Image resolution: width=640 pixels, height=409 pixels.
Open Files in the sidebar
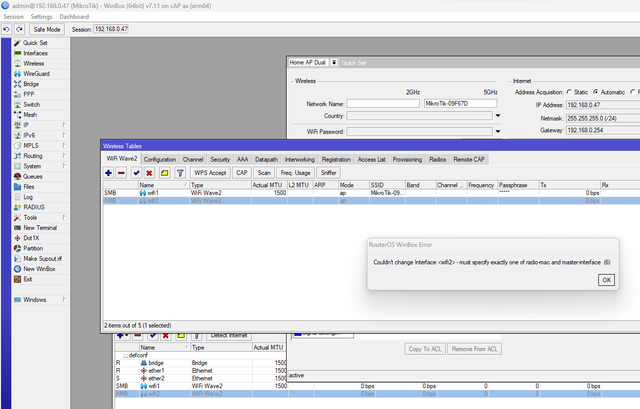point(29,187)
